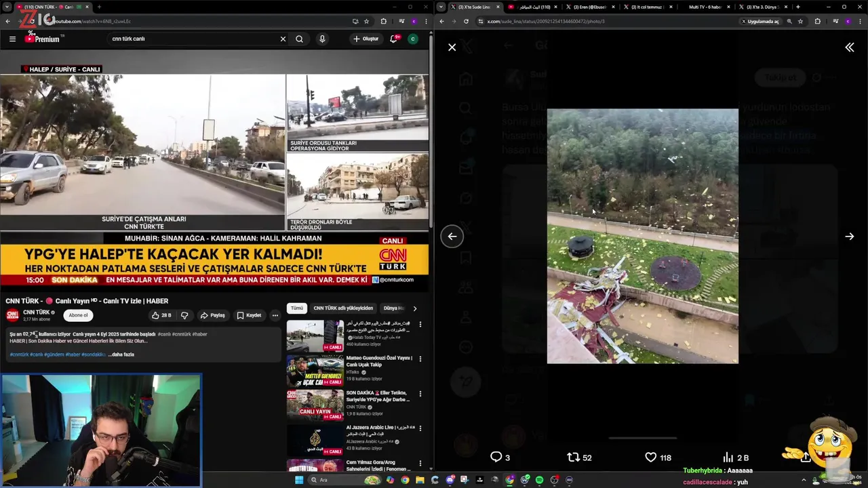The image size is (868, 488).
Task: Open Matteo Guendouzi Özel Yayını video
Action: 315,370
